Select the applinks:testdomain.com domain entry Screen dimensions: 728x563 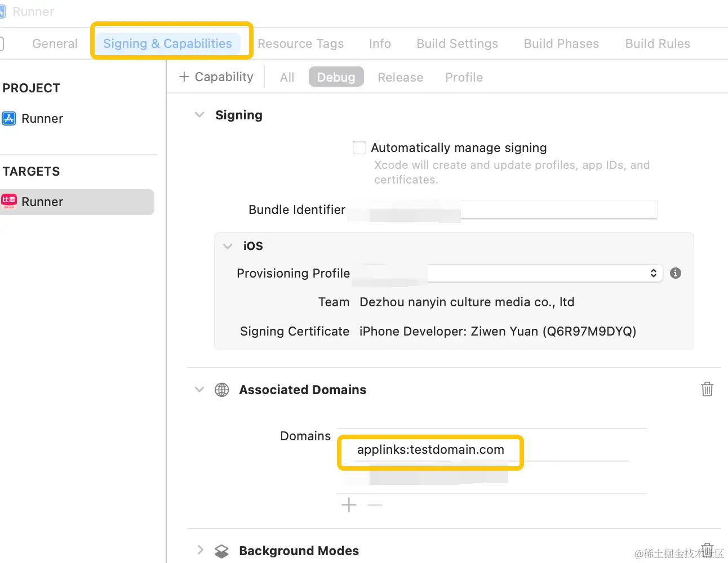coord(430,449)
